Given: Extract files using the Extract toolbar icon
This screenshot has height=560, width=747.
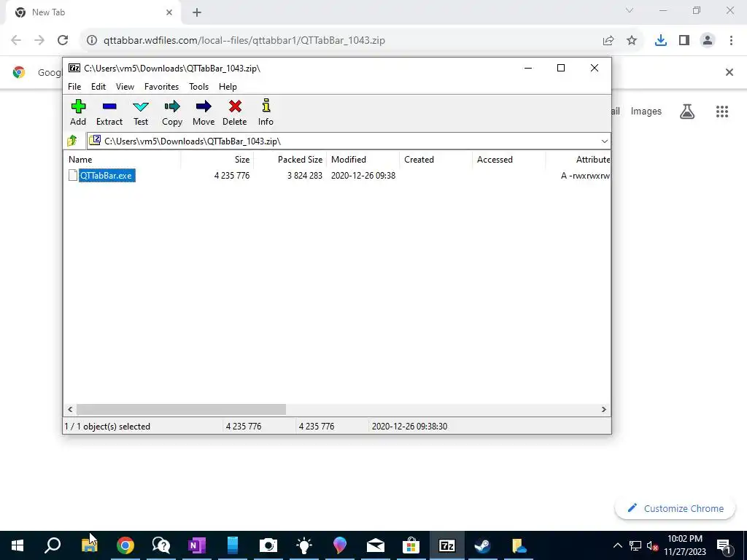Looking at the screenshot, I should [109, 113].
